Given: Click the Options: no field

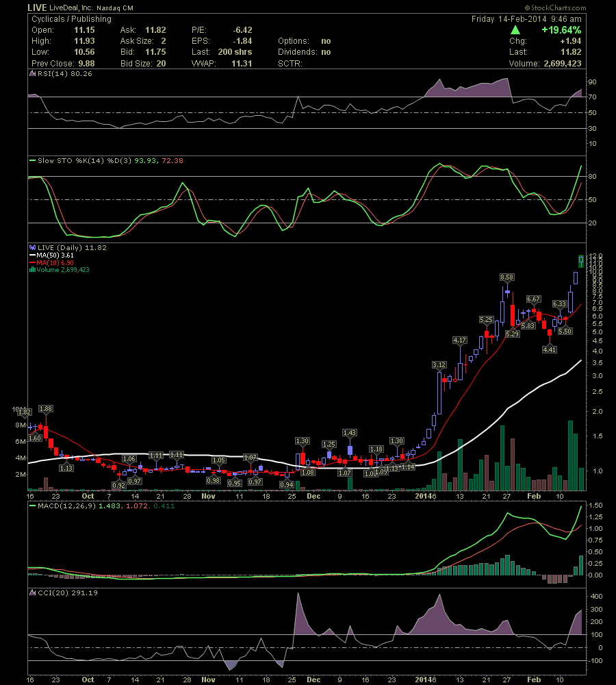Looking at the screenshot, I should 305,40.
